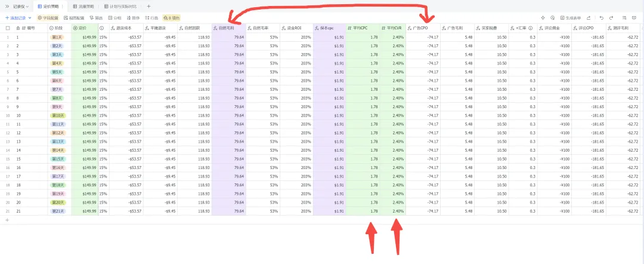
Task: Click the AI sparkle icon
Action: pyautogui.click(x=543, y=18)
